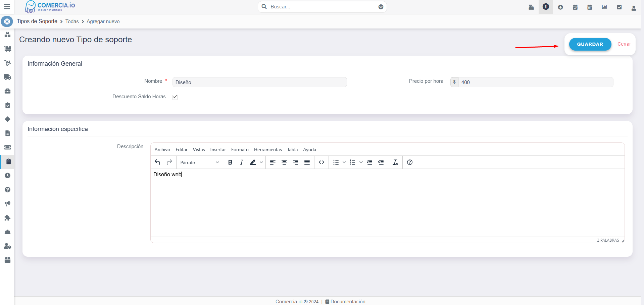Open the puzzle piece icon in the sidebar

point(7,218)
